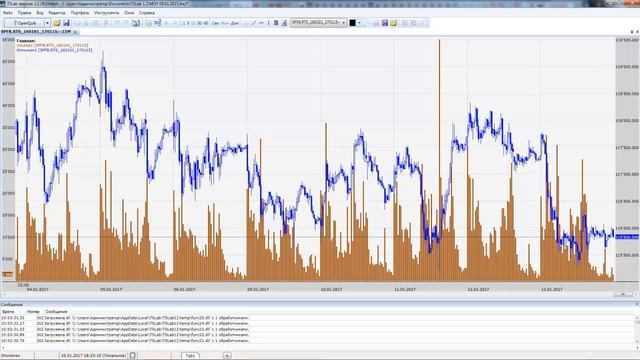Click the 11.01.2017 date axis label
The image size is (640, 360).
(404, 289)
